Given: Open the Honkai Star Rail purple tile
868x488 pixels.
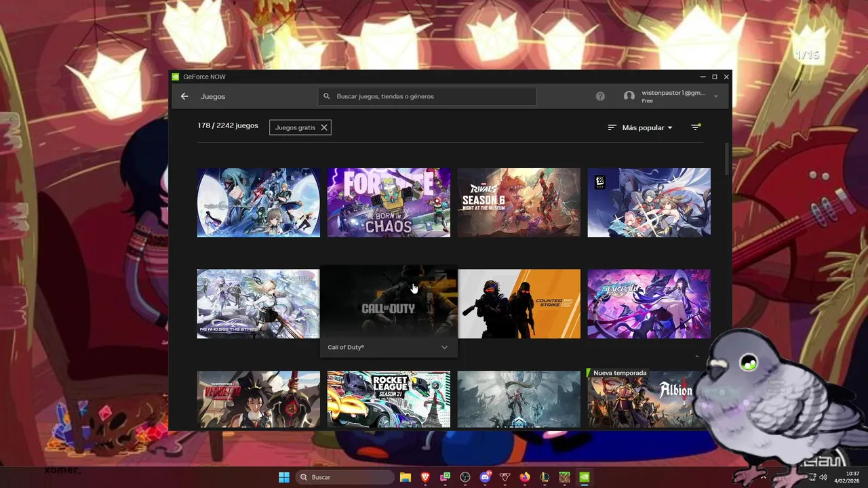Looking at the screenshot, I should point(649,304).
